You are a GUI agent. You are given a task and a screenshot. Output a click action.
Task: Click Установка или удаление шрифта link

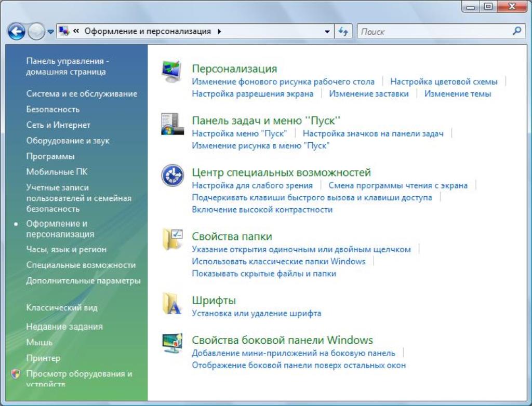point(256,314)
